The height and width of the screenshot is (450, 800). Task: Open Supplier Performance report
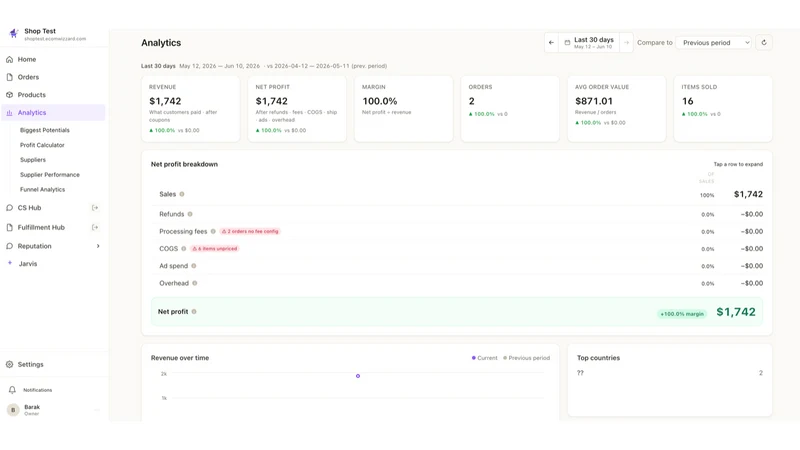pyautogui.click(x=49, y=174)
